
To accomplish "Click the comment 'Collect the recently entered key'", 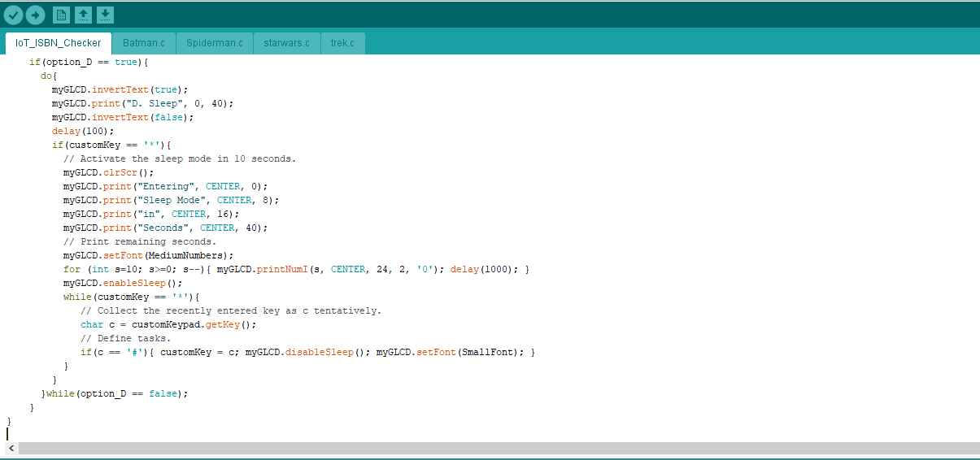I will point(231,310).
